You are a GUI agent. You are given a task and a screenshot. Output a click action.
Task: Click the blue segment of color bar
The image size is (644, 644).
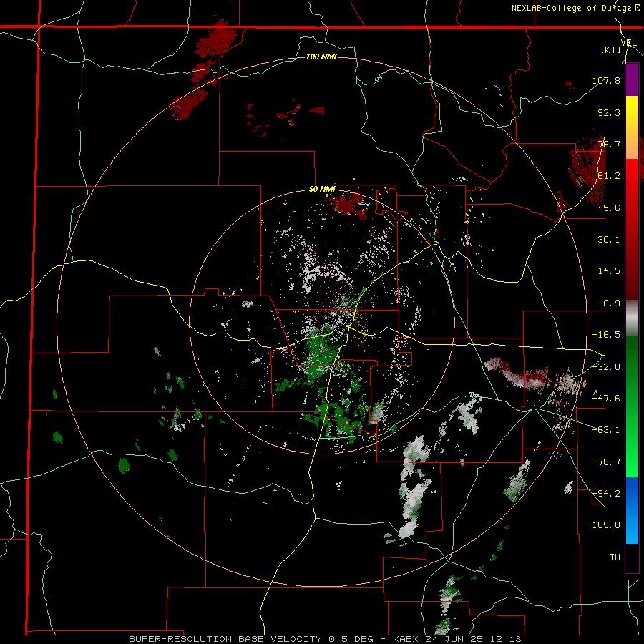coord(632,510)
